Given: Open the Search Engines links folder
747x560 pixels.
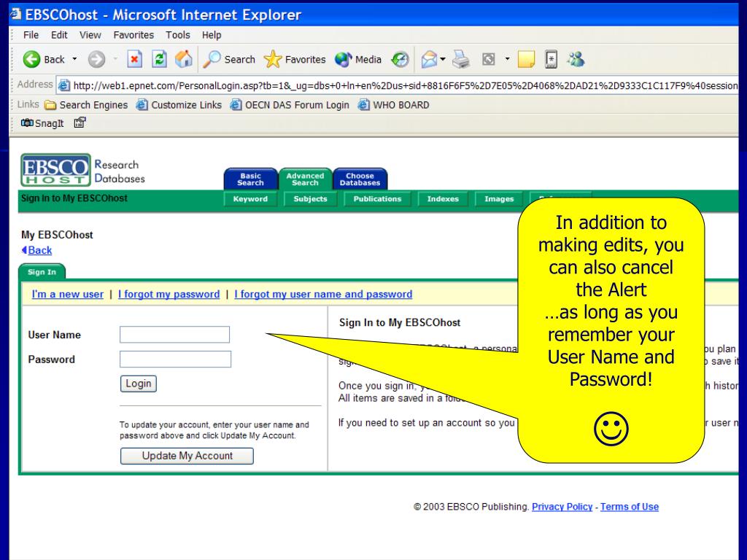Looking at the screenshot, I should pyautogui.click(x=86, y=105).
